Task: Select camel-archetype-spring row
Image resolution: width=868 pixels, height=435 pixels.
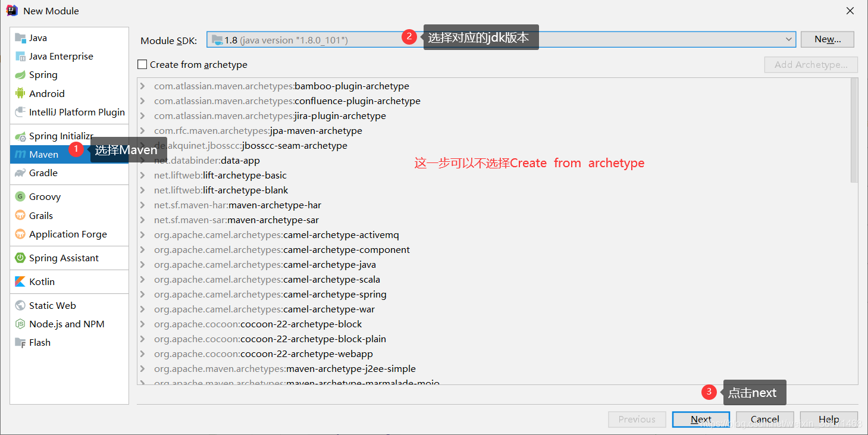Action: 494,295
